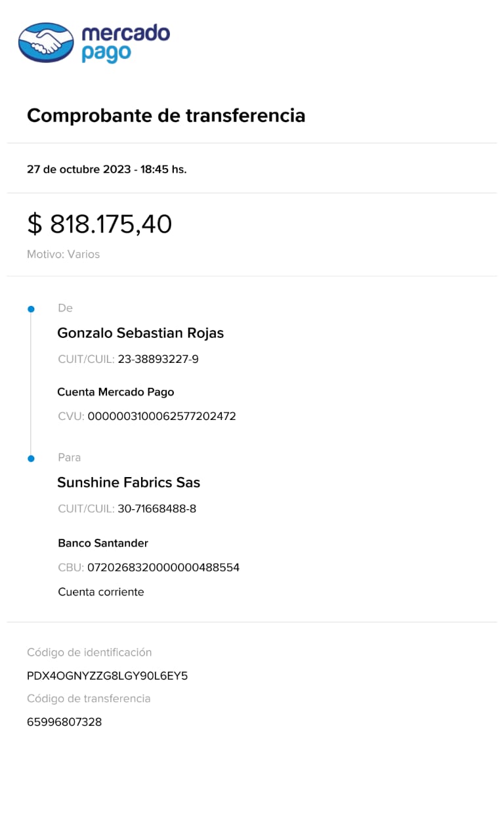Click the transfer code 65996807328
The height and width of the screenshot is (840, 504).
[x=64, y=722]
